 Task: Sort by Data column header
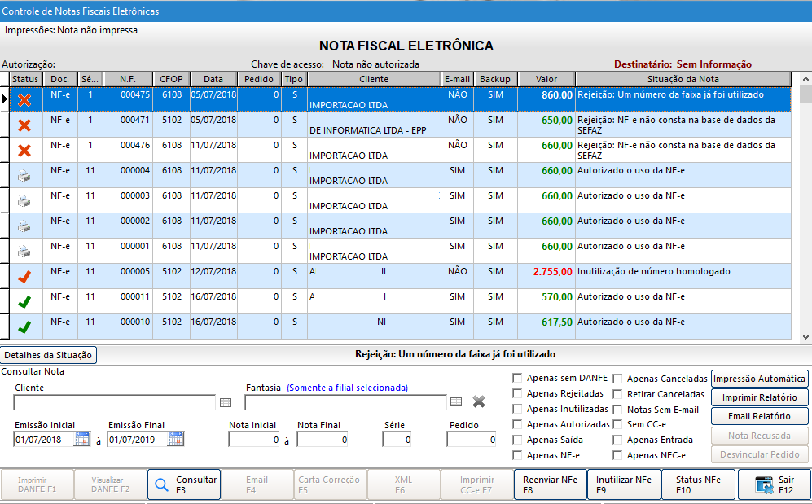(x=213, y=79)
